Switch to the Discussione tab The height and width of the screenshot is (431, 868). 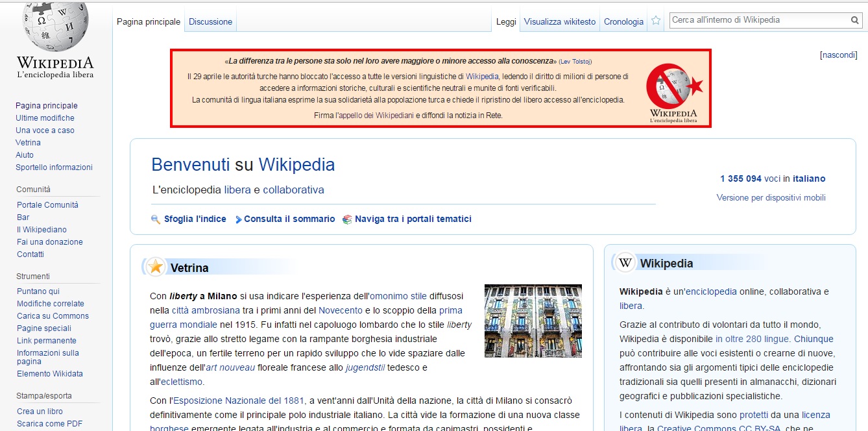tap(210, 21)
